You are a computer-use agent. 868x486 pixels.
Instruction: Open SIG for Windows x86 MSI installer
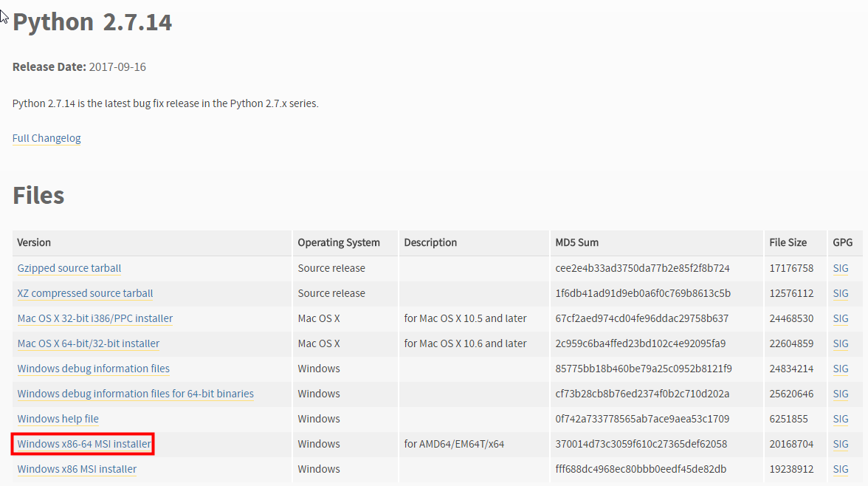pyautogui.click(x=841, y=469)
